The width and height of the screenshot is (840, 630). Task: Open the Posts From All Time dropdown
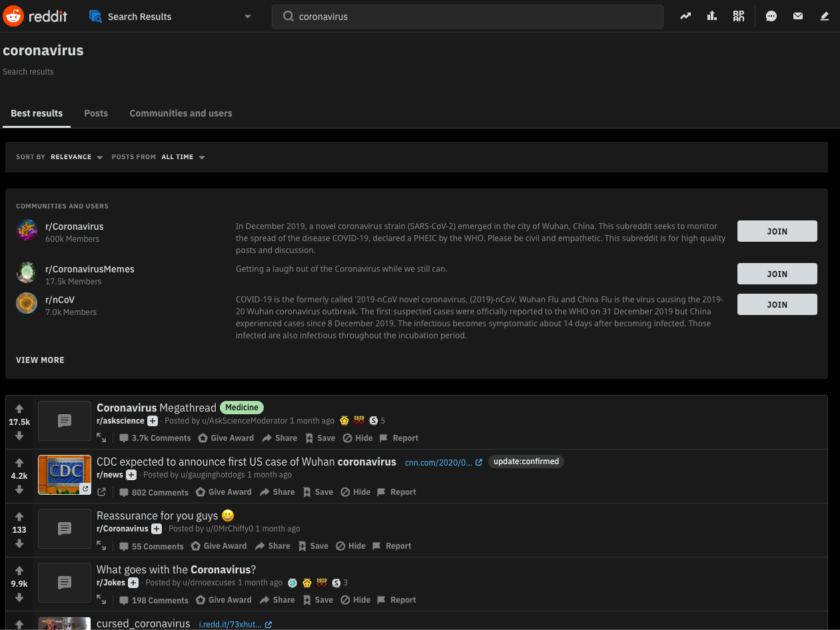click(x=182, y=157)
